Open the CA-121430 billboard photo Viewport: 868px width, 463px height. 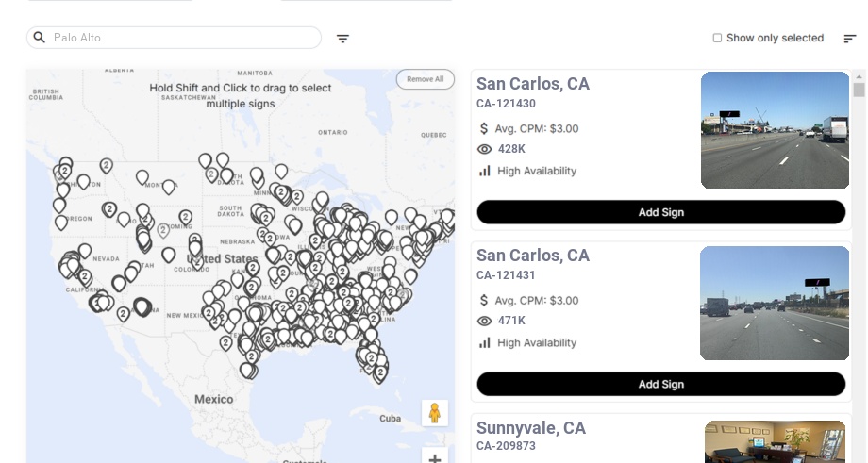tap(775, 130)
